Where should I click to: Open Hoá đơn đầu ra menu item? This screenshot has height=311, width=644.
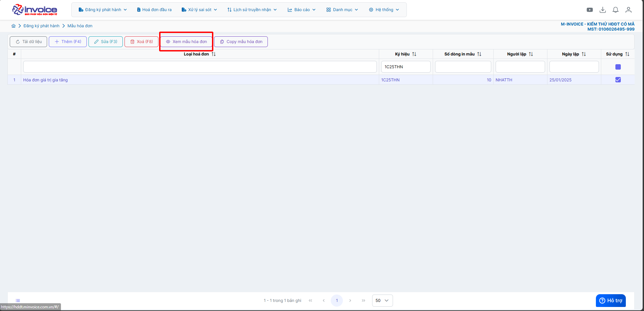coord(154,10)
